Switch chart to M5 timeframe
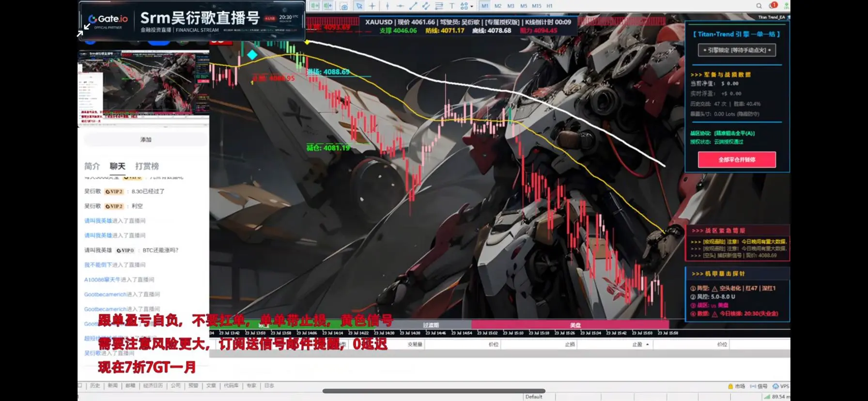Screen dimensions: 868x401 [524, 6]
